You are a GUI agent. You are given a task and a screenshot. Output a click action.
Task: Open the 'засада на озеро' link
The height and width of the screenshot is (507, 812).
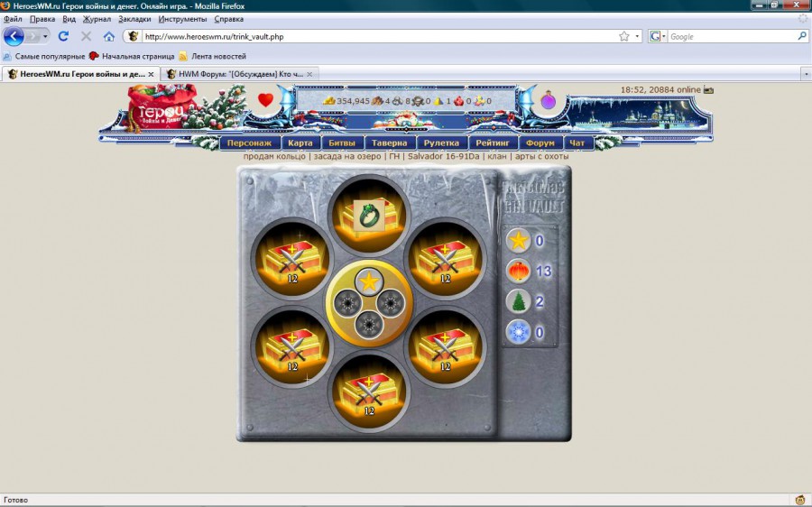coord(347,156)
